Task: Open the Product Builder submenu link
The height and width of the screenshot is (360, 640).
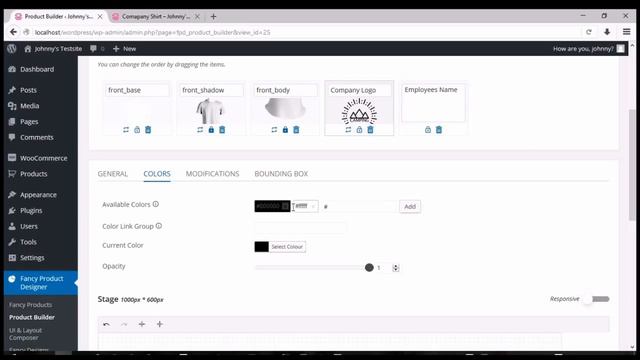Action: point(32,317)
